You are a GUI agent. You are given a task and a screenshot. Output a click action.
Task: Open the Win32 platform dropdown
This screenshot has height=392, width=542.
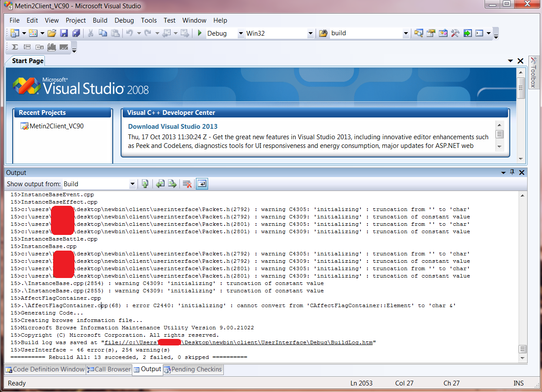point(310,33)
